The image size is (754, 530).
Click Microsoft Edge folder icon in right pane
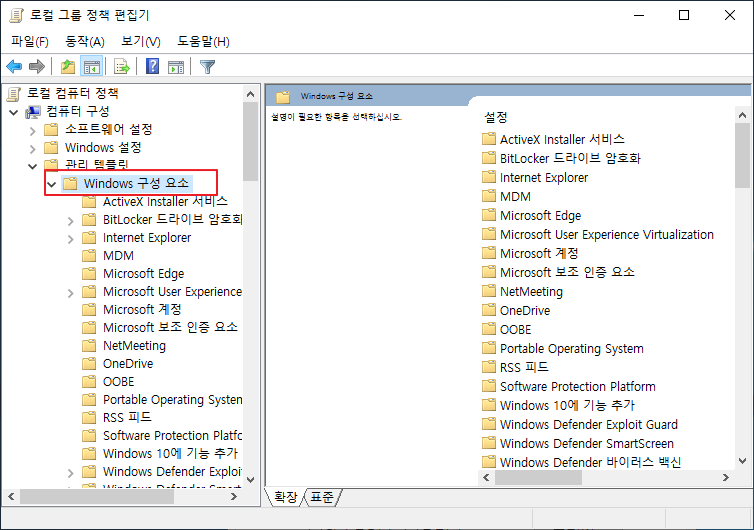coord(489,215)
